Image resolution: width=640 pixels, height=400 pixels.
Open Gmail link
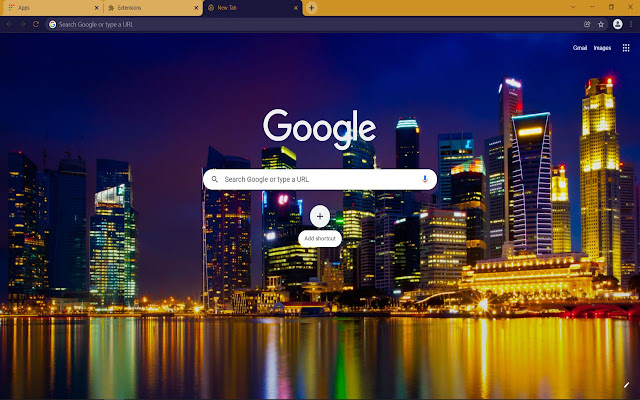580,48
